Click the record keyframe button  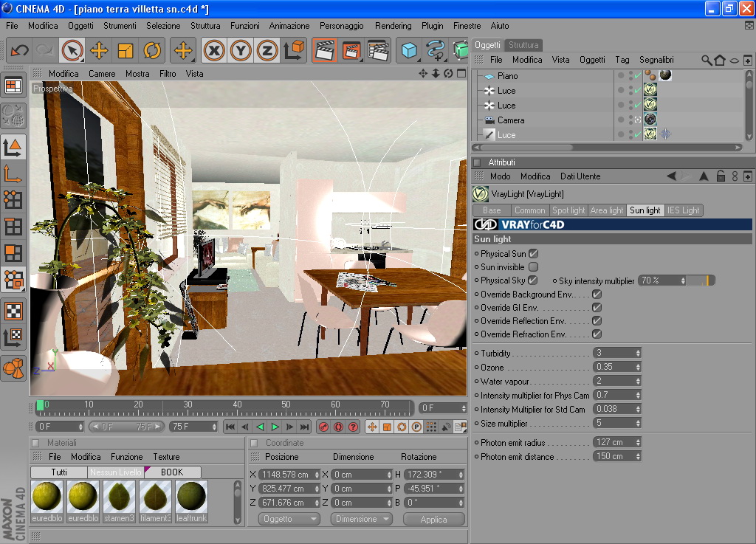pyautogui.click(x=323, y=427)
